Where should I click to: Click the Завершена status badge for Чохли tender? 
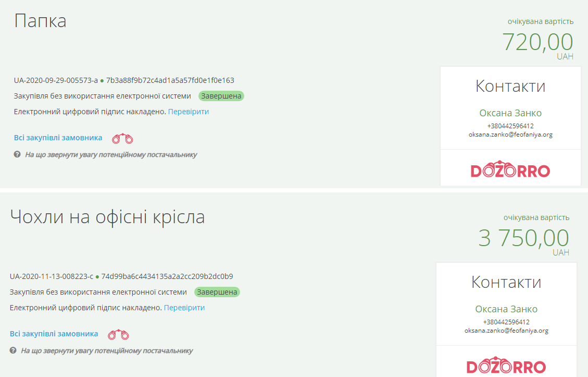[x=217, y=292]
